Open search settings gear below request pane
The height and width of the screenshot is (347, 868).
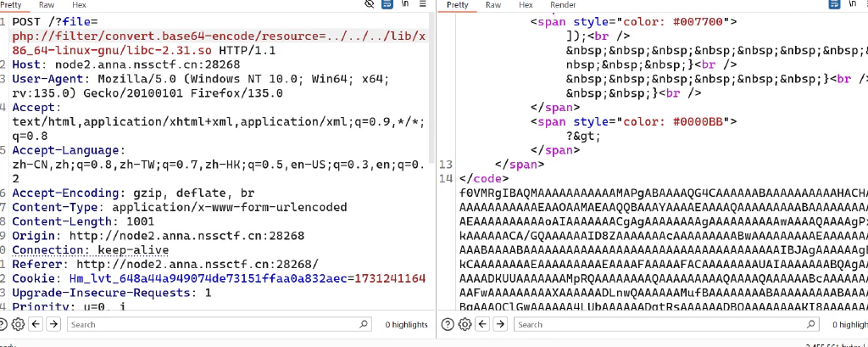click(19, 324)
